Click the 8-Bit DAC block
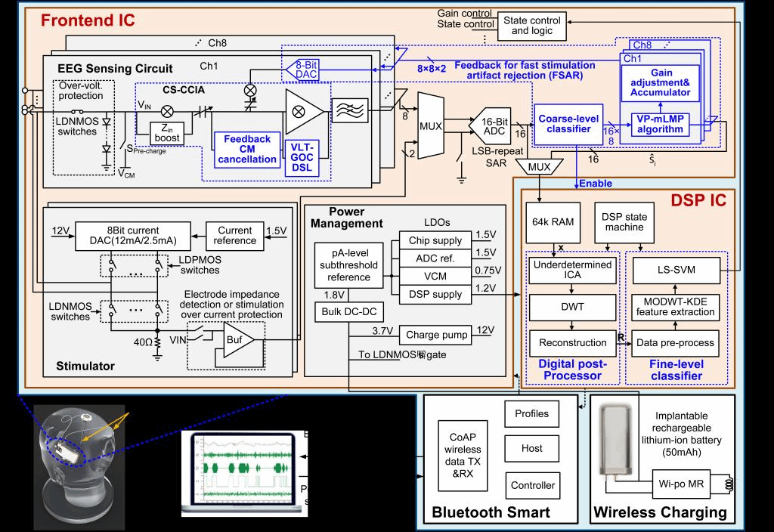The height and width of the screenshot is (532, 774). [x=302, y=70]
